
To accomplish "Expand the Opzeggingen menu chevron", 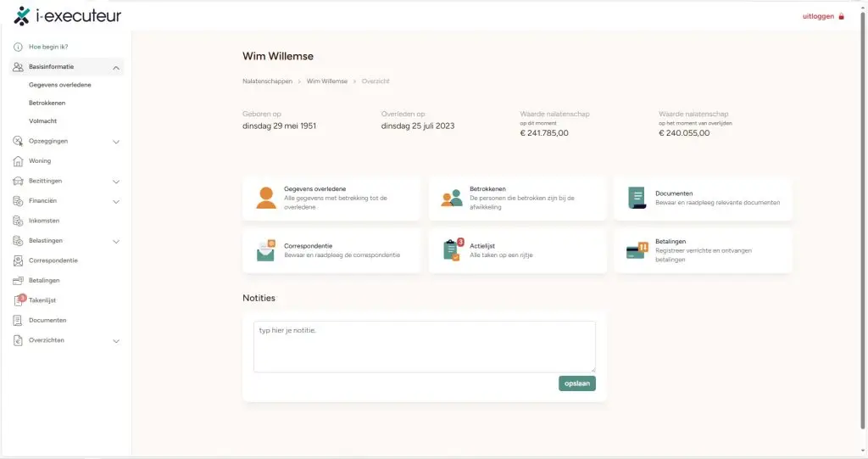I will 116,142.
